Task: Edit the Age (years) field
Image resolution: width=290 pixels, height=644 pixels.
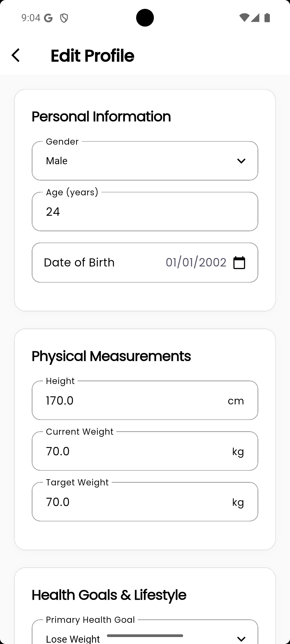Action: (x=145, y=211)
